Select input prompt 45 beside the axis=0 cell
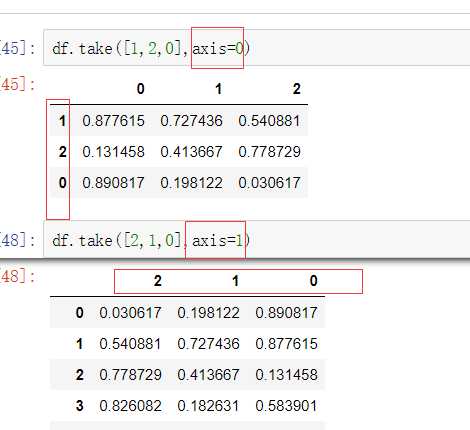470x430 pixels. click(x=17, y=48)
